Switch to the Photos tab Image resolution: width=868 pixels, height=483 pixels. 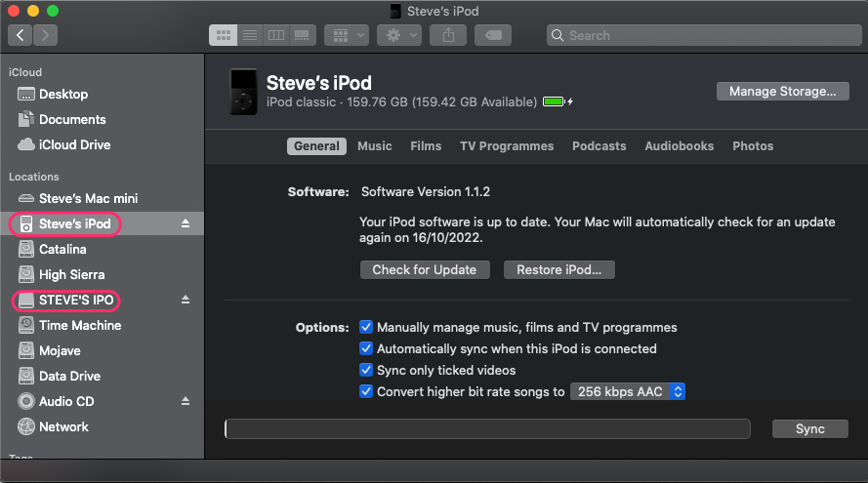pyautogui.click(x=753, y=146)
